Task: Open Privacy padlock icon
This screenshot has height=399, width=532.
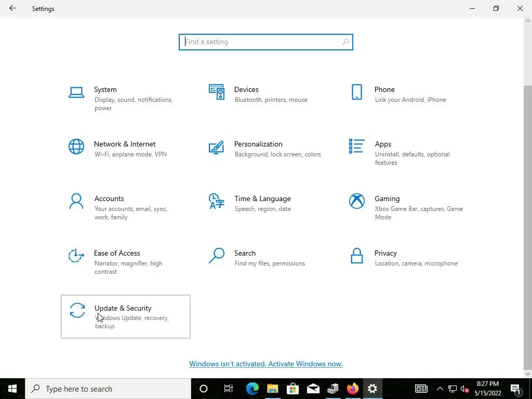Action: (x=356, y=256)
